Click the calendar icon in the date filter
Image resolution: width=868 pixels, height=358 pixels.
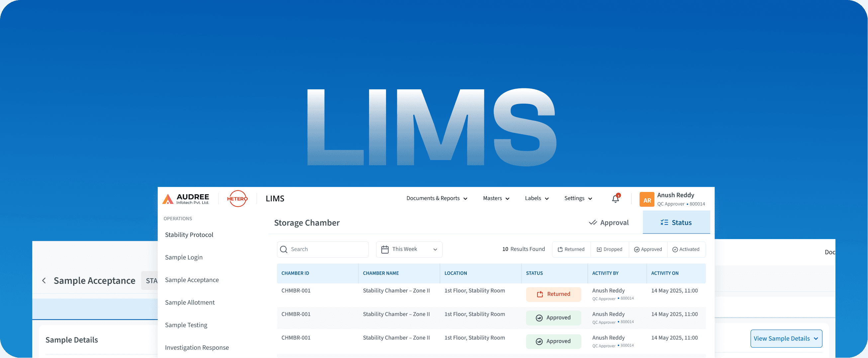click(385, 249)
